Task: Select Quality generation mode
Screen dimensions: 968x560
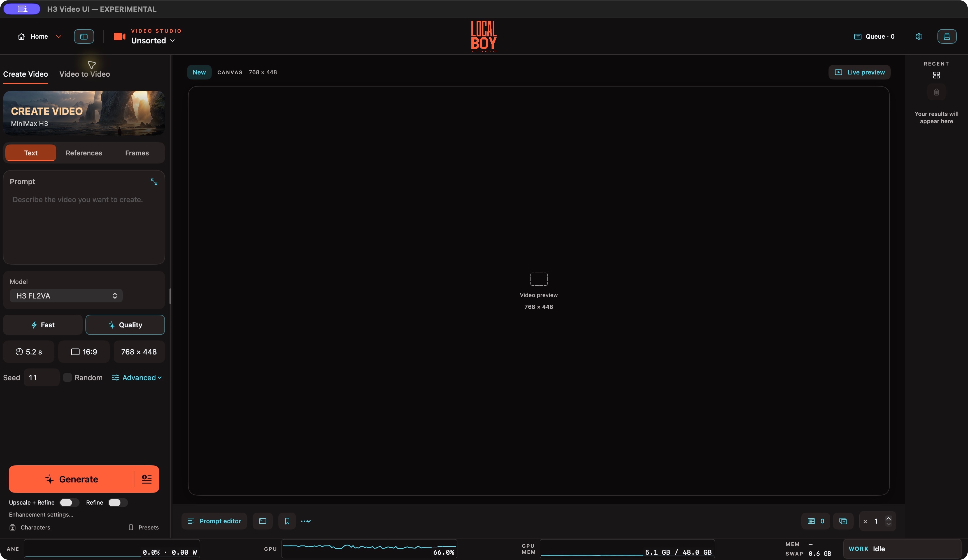Action: pyautogui.click(x=125, y=325)
